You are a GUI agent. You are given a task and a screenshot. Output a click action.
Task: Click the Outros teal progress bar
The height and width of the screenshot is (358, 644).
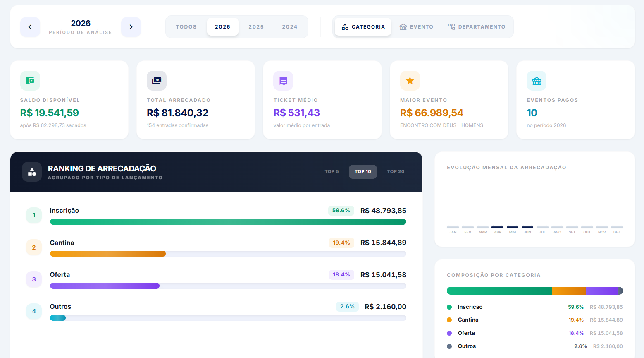pos(58,318)
